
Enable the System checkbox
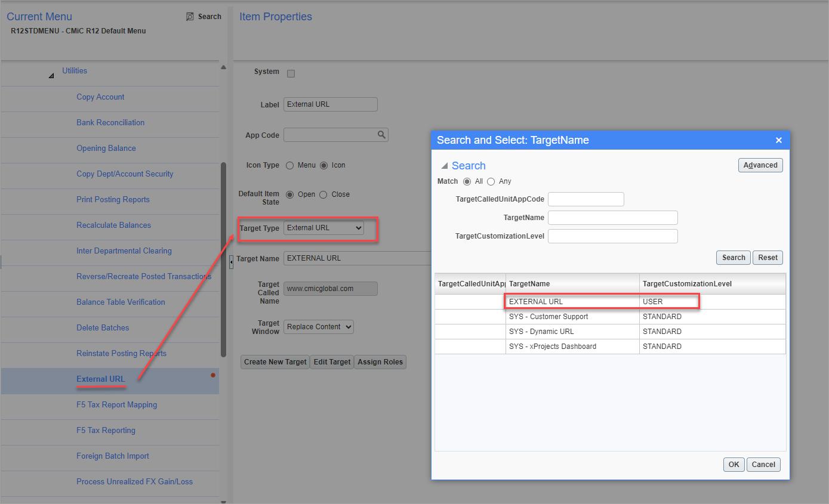click(x=291, y=72)
